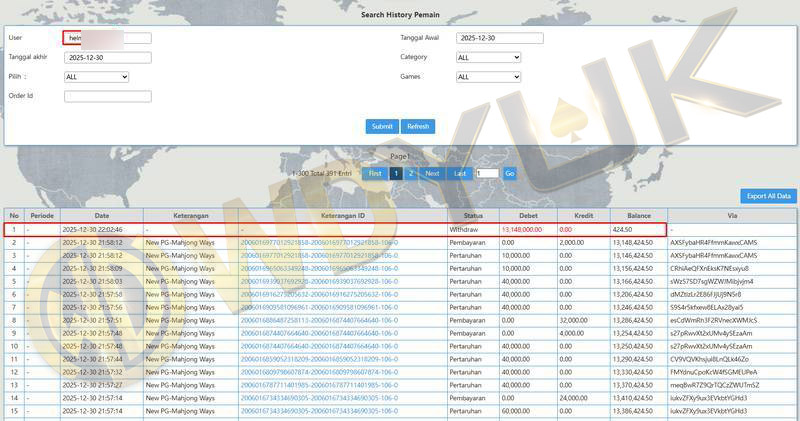Focus the User input field
Screen dimensions: 800x421
pyautogui.click(x=107, y=39)
